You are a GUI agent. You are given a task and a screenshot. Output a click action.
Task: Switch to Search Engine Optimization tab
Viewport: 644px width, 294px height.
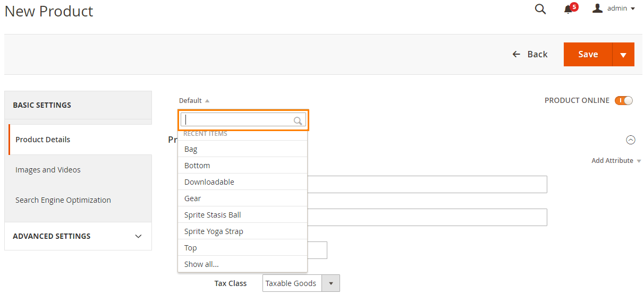point(63,200)
